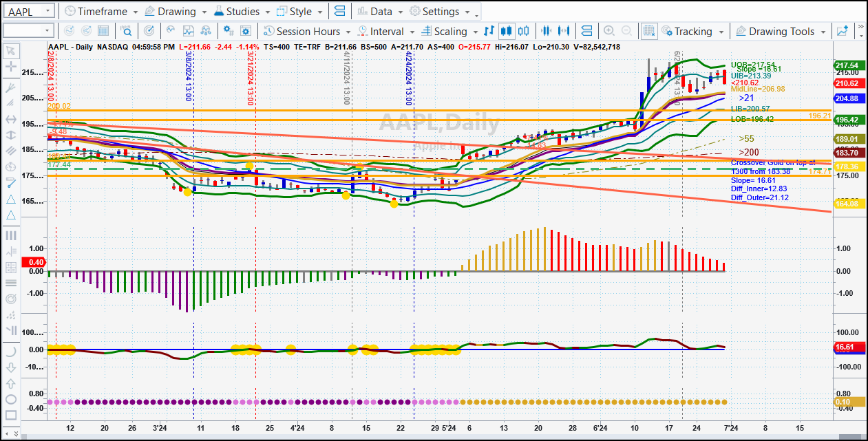Image resolution: width=868 pixels, height=441 pixels.
Task: Click the 204.88 blue price label
Action: (x=849, y=98)
